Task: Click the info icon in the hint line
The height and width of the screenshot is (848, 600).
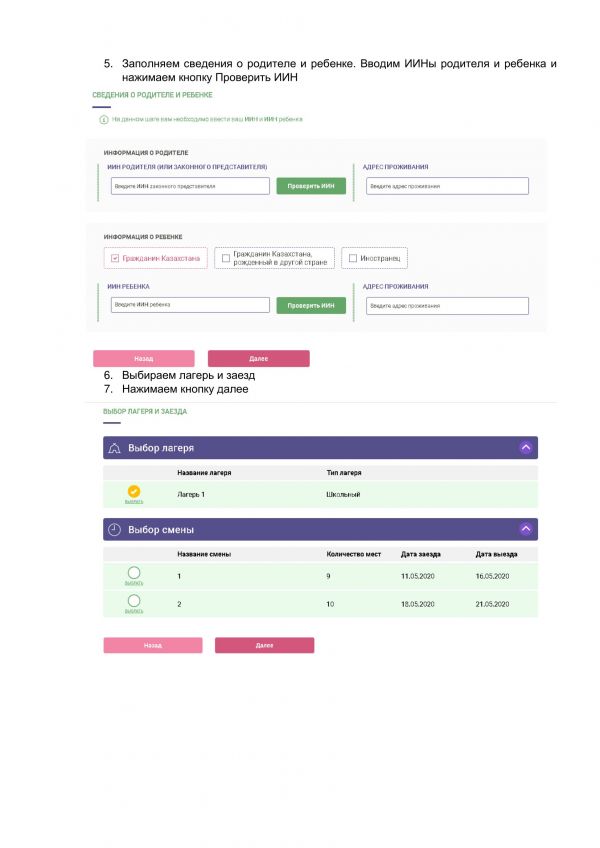Action: 102,119
